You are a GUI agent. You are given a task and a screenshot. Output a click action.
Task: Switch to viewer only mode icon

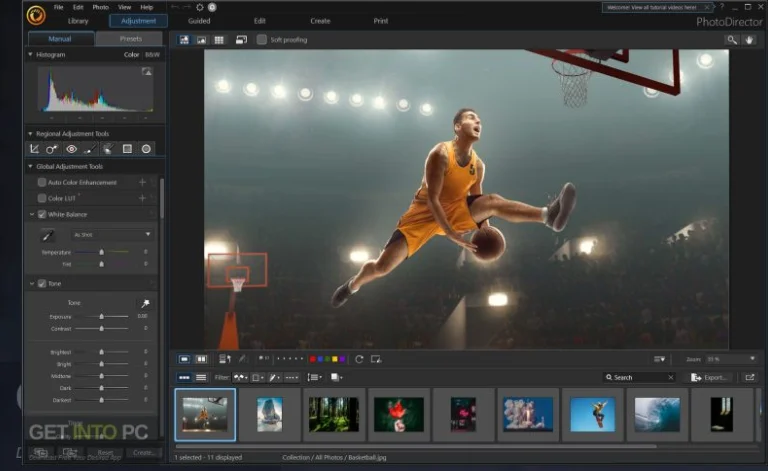[x=201, y=40]
